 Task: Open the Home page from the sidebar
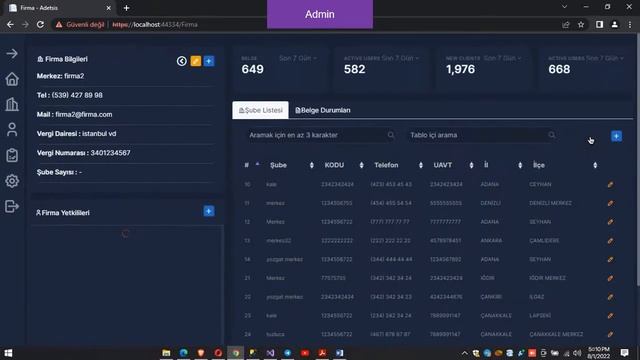(12, 79)
